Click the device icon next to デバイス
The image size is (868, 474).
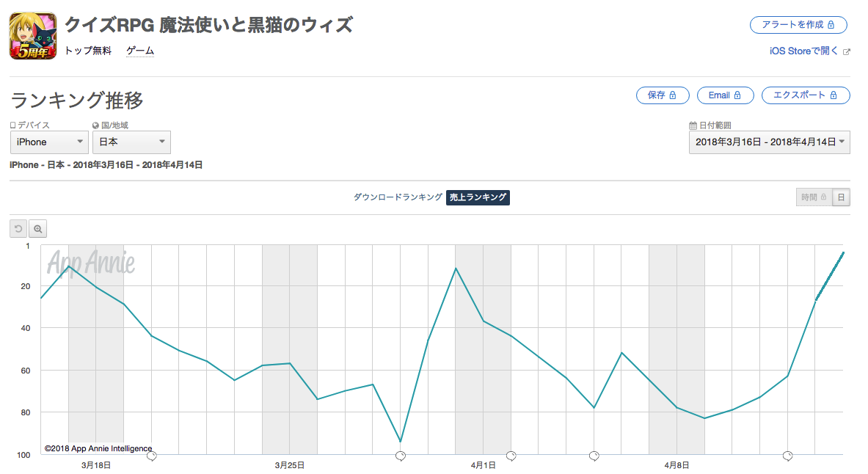pyautogui.click(x=12, y=125)
